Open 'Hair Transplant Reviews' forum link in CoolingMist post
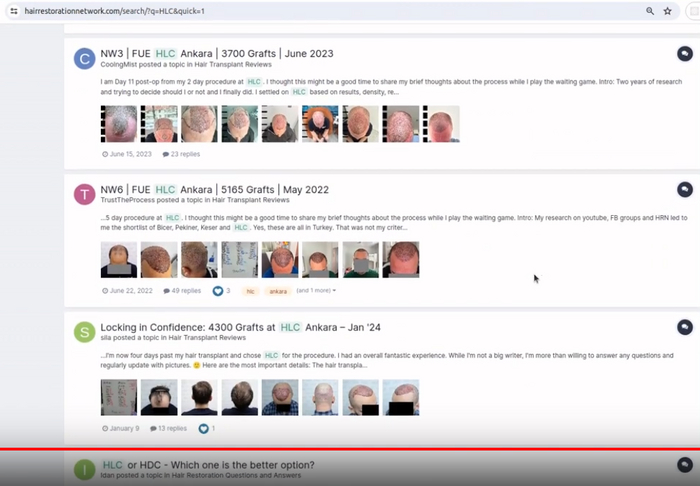Screen dimensions: 700x486 [x=233, y=65]
